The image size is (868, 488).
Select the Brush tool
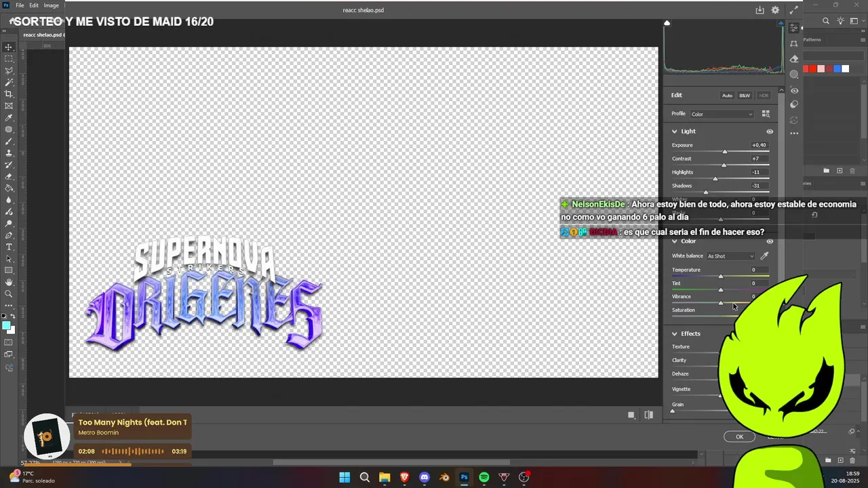tap(9, 141)
